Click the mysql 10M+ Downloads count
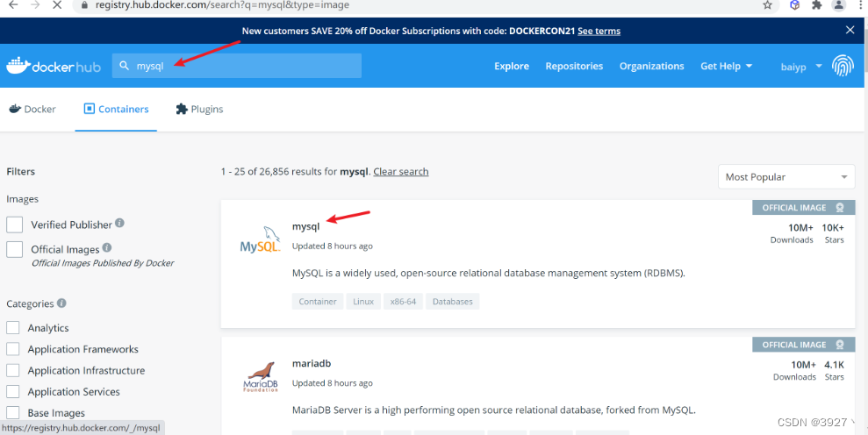868x435 pixels. coord(792,233)
